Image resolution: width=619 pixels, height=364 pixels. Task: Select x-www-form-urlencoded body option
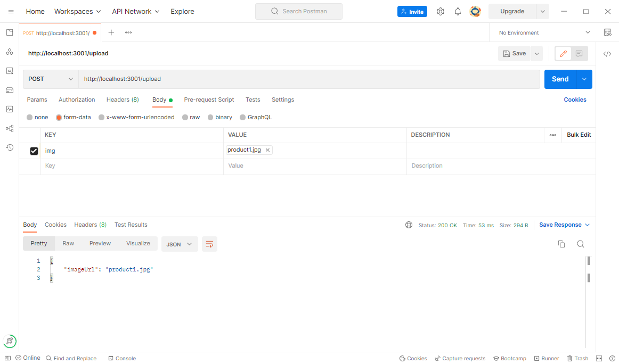click(136, 117)
